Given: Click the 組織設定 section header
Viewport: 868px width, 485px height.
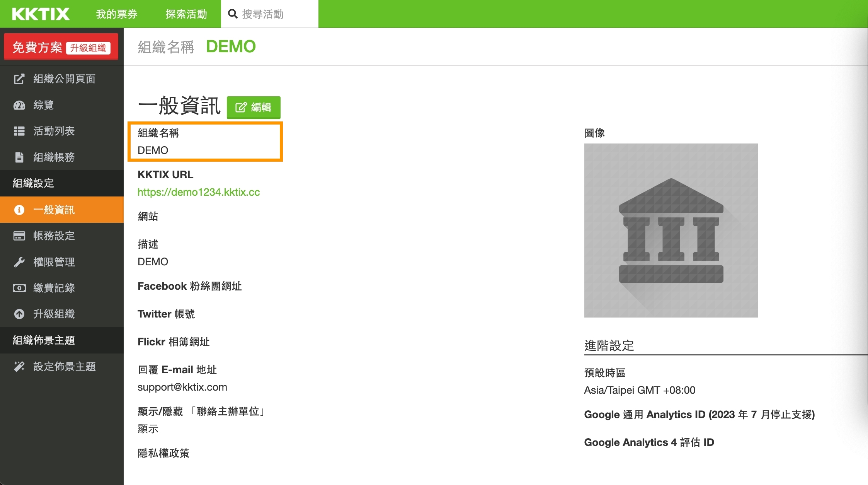Looking at the screenshot, I should [x=33, y=183].
